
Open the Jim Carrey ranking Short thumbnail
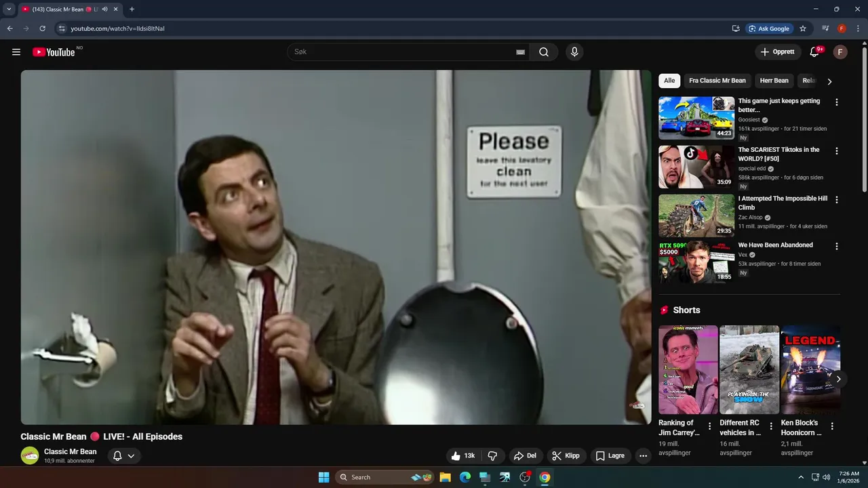tap(688, 369)
